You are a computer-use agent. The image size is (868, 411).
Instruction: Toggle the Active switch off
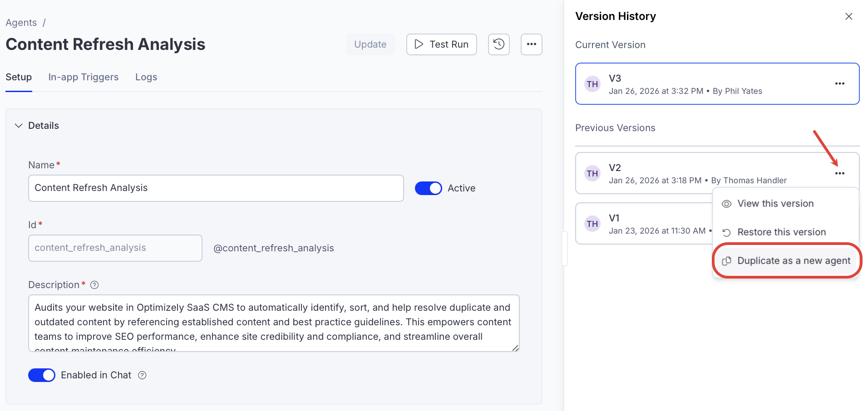pos(428,188)
